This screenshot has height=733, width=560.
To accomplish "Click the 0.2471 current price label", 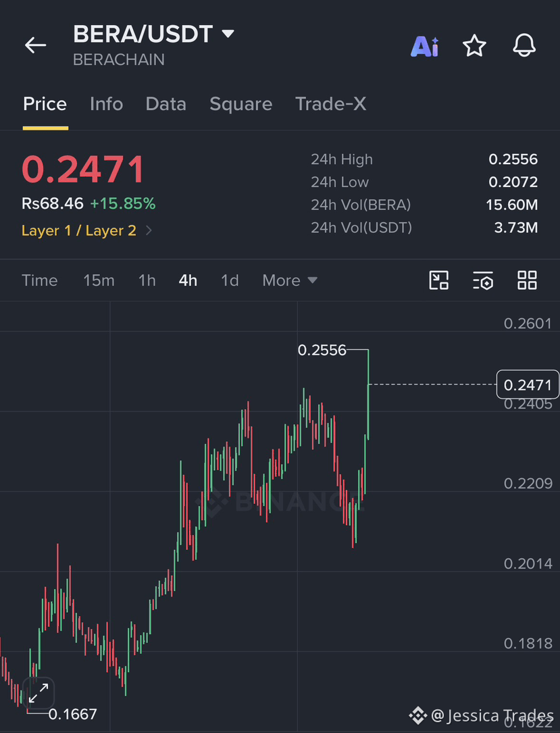I will click(528, 384).
